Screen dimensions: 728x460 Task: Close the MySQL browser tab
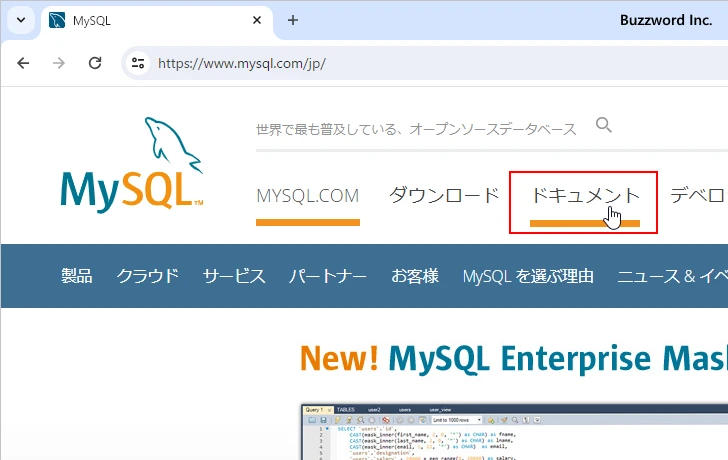point(257,20)
